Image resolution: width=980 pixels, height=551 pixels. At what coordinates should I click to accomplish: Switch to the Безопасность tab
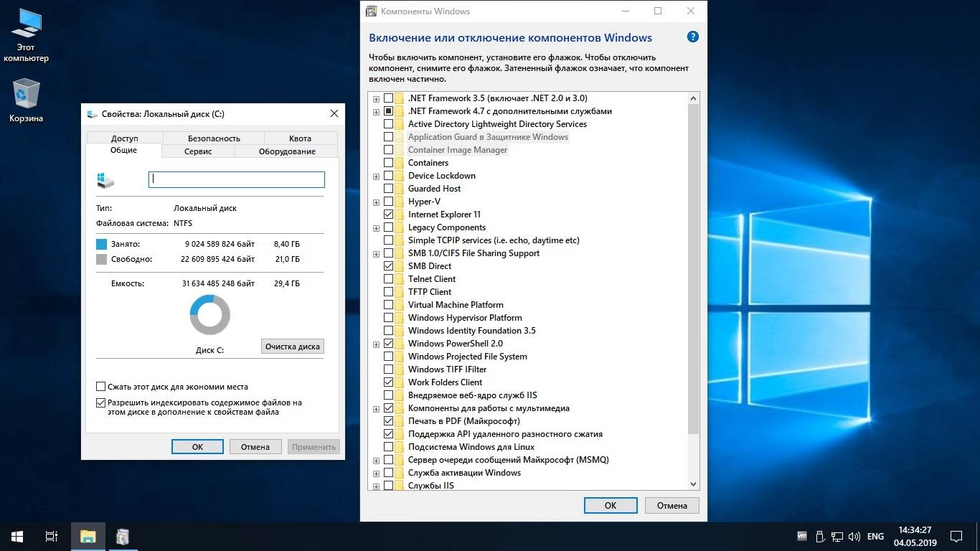pos(214,138)
